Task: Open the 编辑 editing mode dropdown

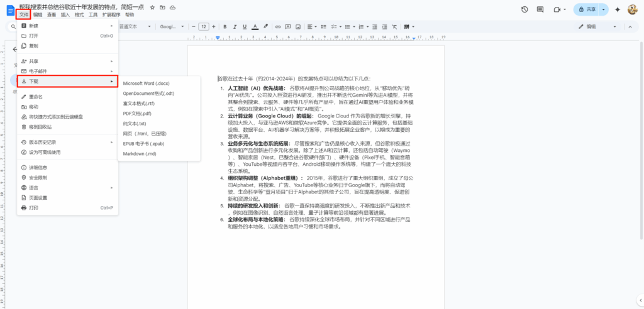Action: click(x=597, y=26)
